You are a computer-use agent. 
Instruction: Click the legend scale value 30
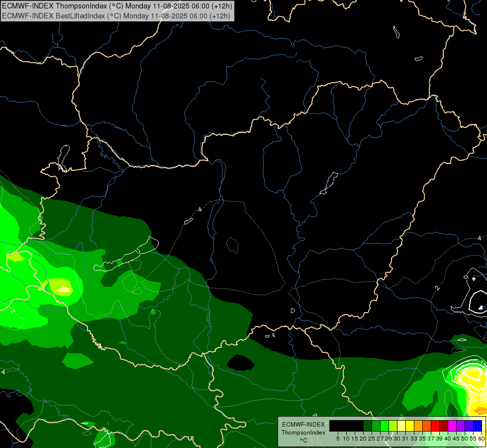(x=397, y=439)
